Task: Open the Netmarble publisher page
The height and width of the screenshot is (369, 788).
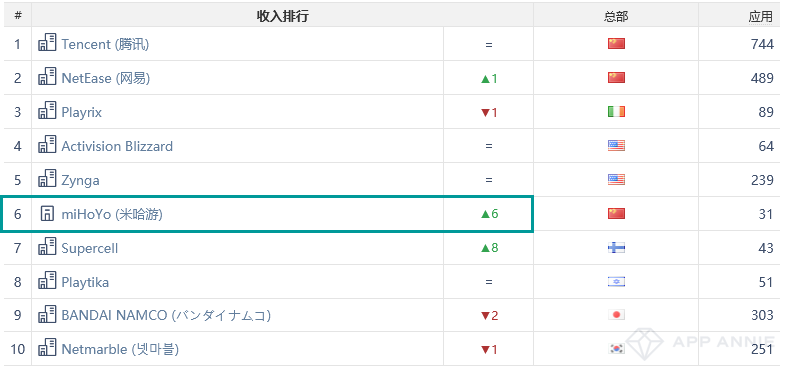Action: (120, 349)
